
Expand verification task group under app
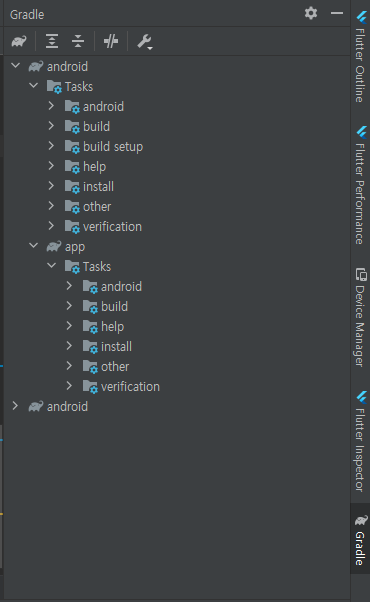pyautogui.click(x=69, y=386)
